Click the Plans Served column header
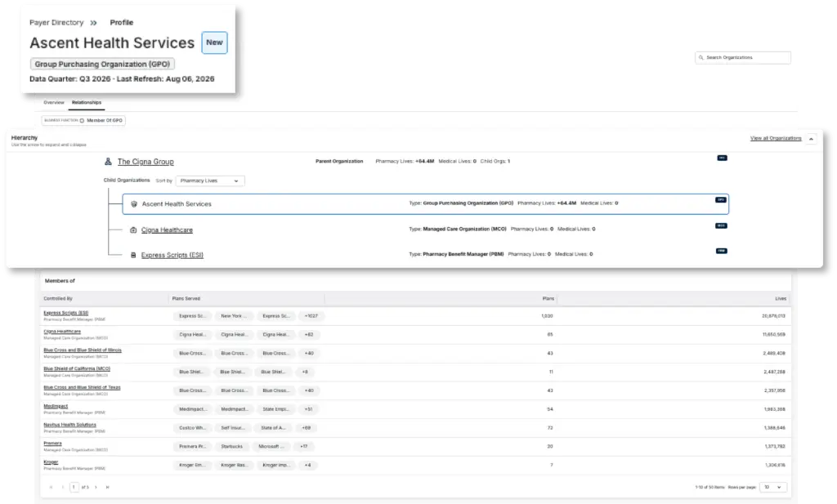The width and height of the screenshot is (837, 504). tap(186, 299)
